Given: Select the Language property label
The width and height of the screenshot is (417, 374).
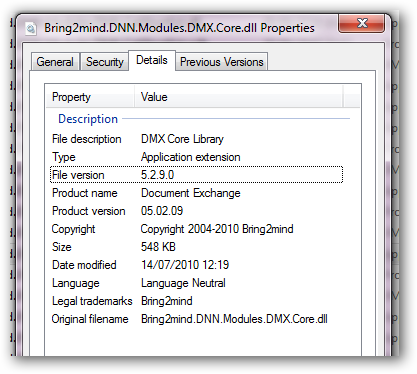Looking at the screenshot, I should point(76,283).
